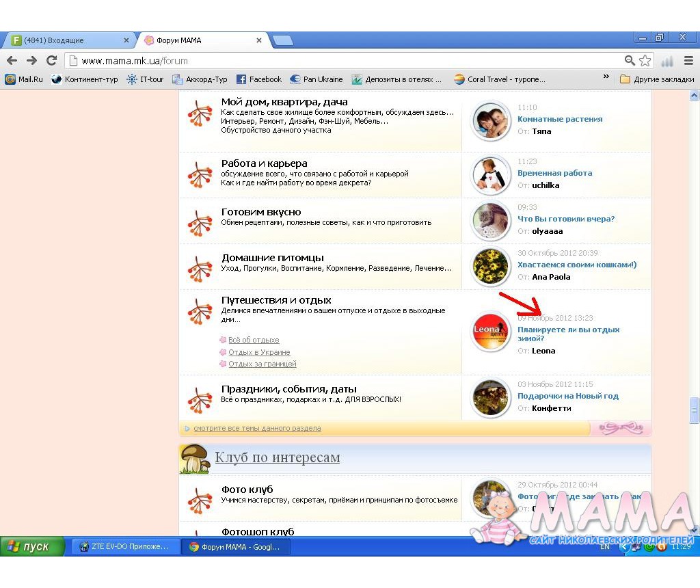Viewport: 700px width, 588px height.
Task: Bookmark this page with the star icon
Action: [x=645, y=61]
